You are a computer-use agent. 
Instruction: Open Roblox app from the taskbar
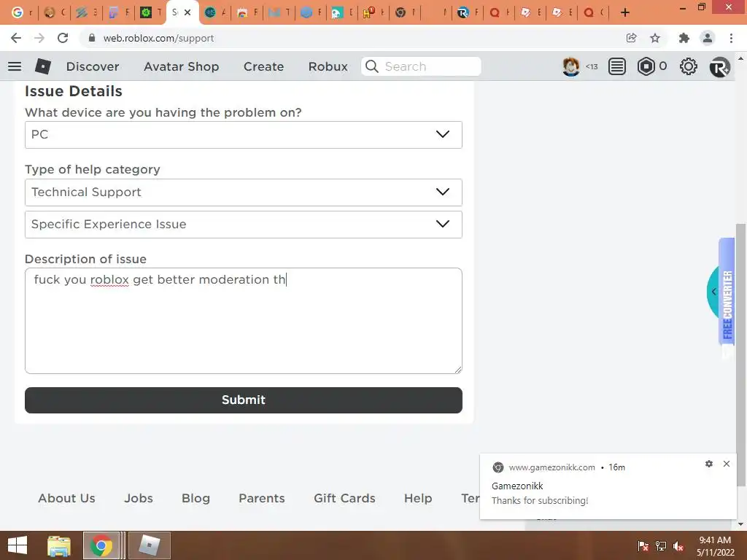pos(149,545)
